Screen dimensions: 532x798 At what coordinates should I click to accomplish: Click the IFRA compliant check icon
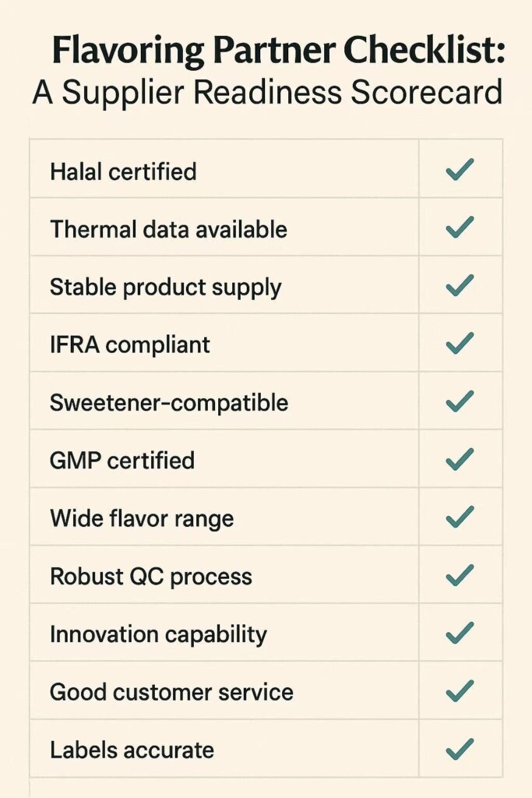[x=460, y=343]
